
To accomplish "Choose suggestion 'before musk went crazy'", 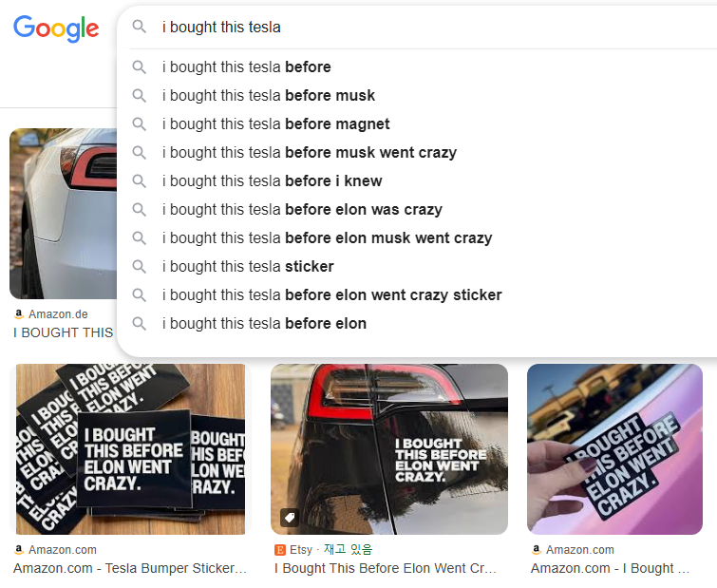I will point(419,153).
